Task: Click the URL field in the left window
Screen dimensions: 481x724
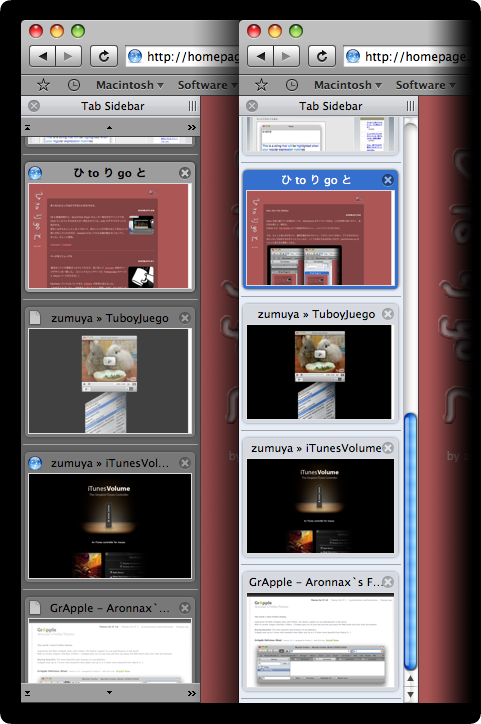Action: pyautogui.click(x=182, y=56)
